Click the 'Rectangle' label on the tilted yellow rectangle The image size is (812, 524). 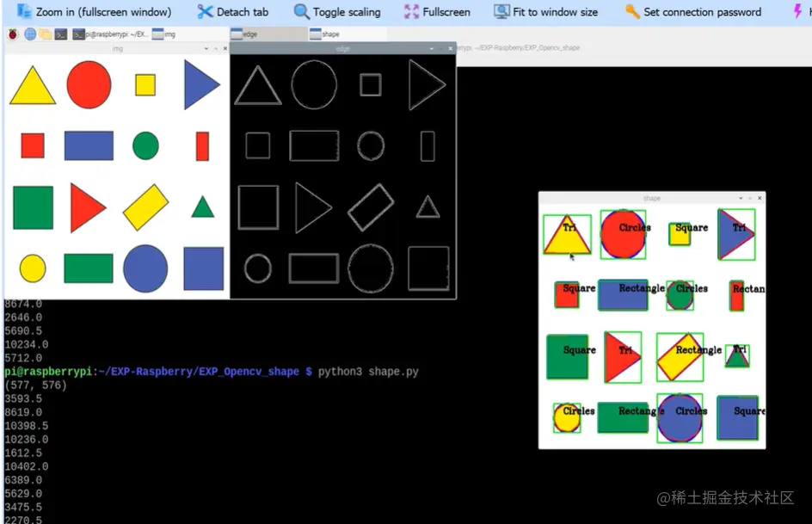click(x=698, y=350)
